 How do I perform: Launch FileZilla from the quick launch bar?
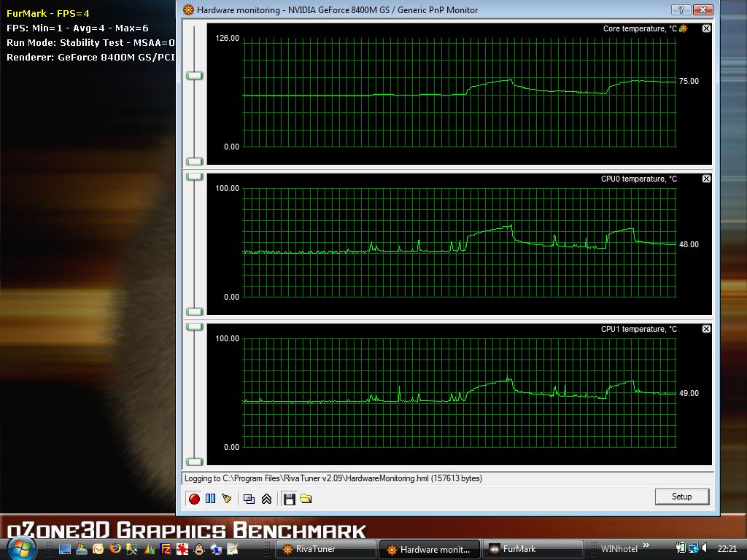(x=166, y=549)
